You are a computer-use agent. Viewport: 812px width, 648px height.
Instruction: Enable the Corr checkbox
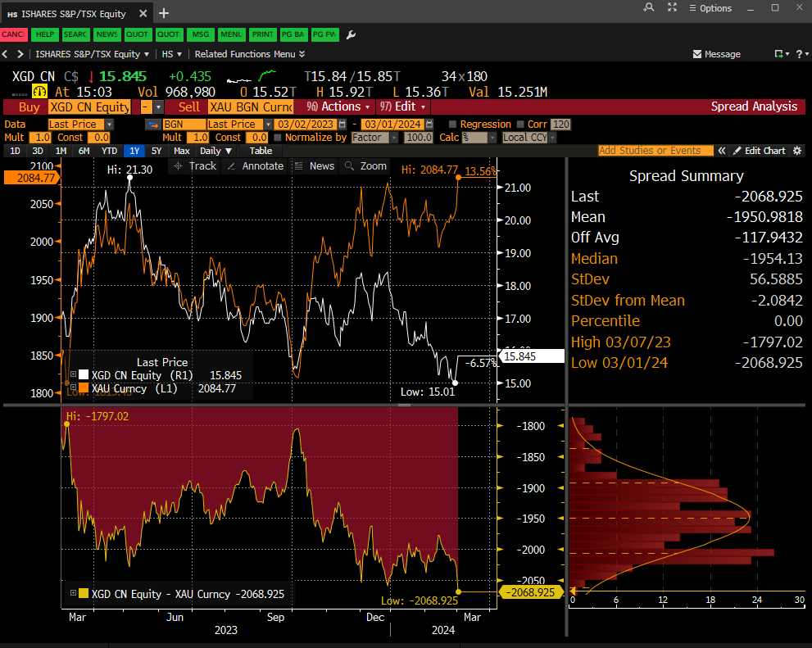click(x=520, y=125)
